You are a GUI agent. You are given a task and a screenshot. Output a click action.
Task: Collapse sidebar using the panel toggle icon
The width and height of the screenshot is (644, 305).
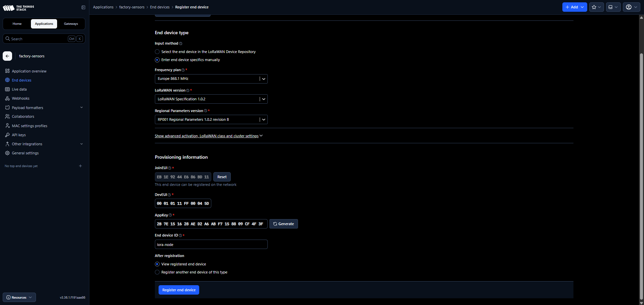83,7
